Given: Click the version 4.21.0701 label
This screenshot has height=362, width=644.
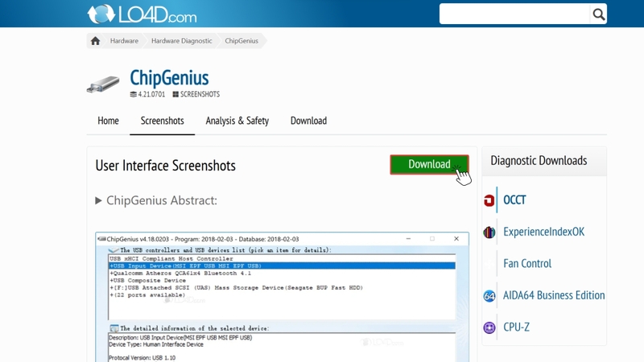Looking at the screenshot, I should 147,94.
